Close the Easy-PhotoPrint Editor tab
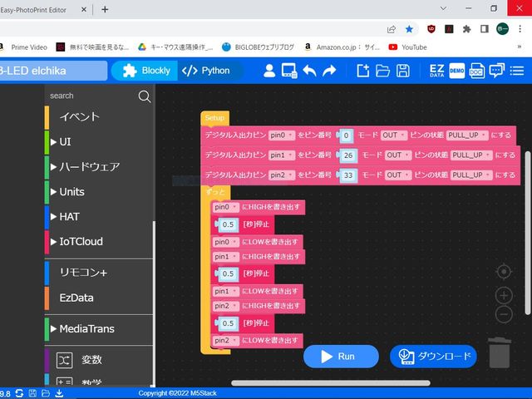The width and height of the screenshot is (532, 399). (84, 9)
